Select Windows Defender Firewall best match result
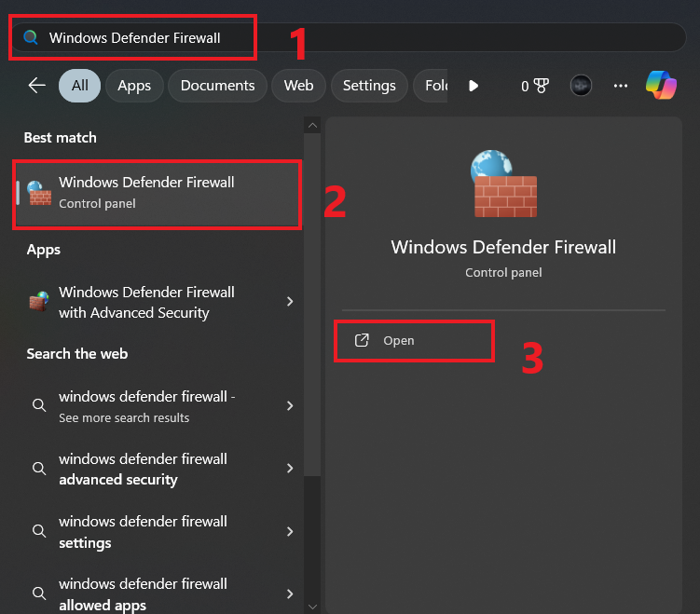 [x=158, y=193]
